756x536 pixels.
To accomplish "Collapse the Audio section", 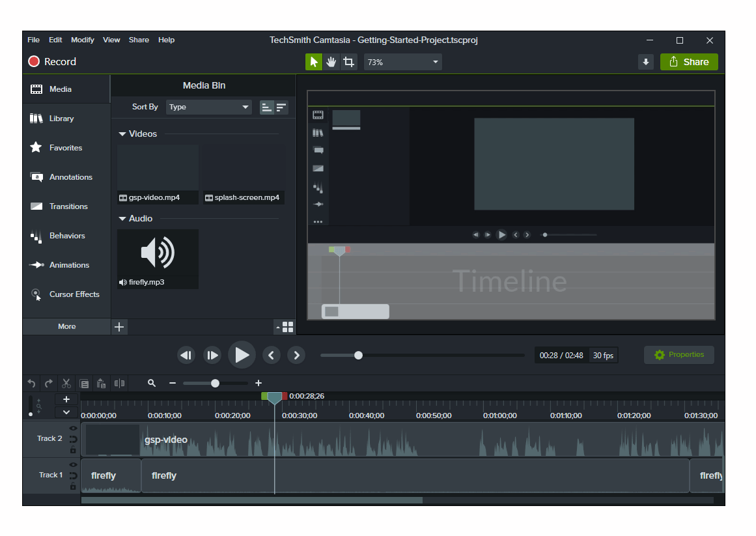I will [x=122, y=219].
